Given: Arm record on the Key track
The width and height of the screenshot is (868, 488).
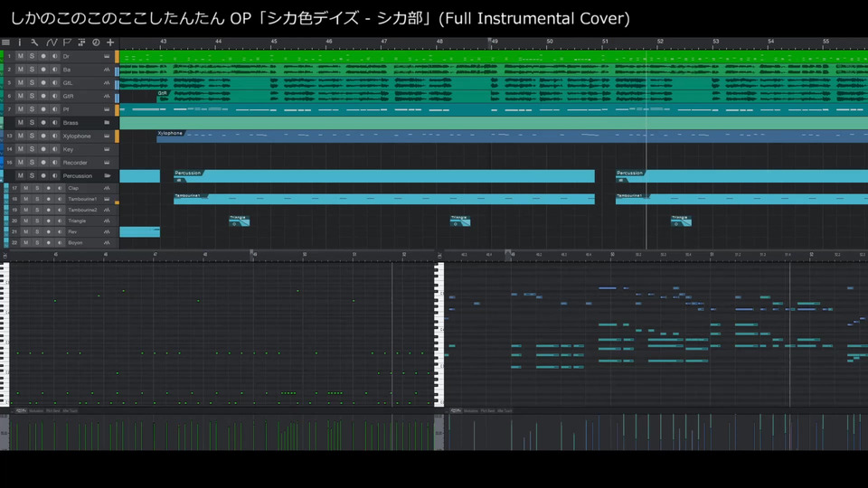Looking at the screenshot, I should coord(43,149).
